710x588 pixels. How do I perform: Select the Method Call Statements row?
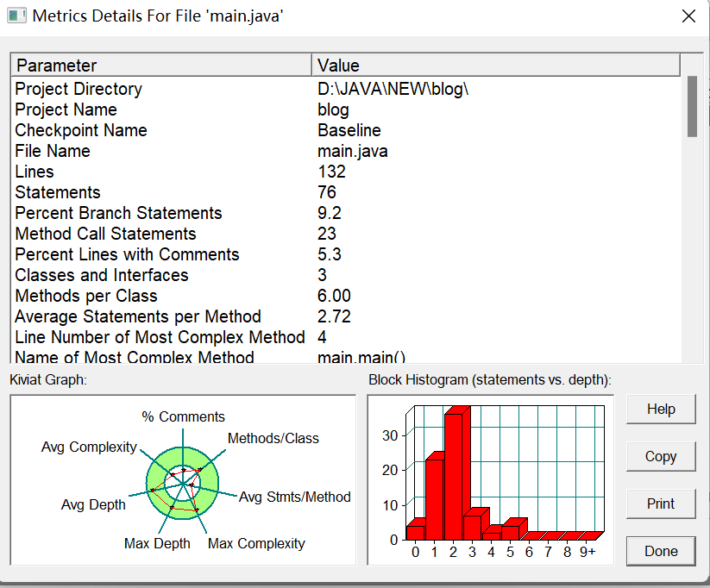346,234
